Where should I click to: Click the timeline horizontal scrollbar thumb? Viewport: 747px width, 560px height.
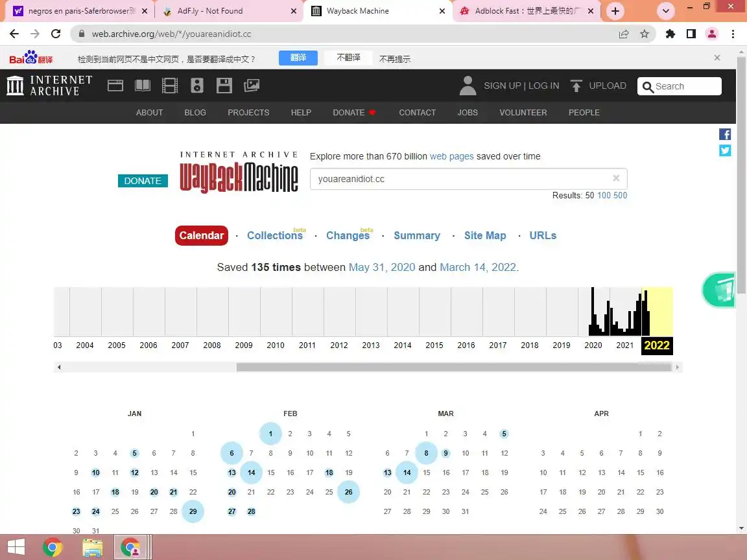point(455,367)
